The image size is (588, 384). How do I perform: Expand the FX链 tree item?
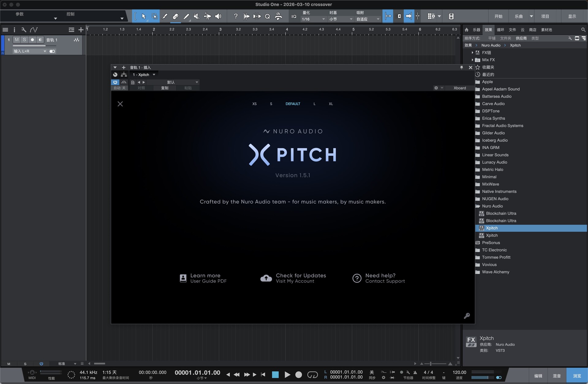[473, 53]
